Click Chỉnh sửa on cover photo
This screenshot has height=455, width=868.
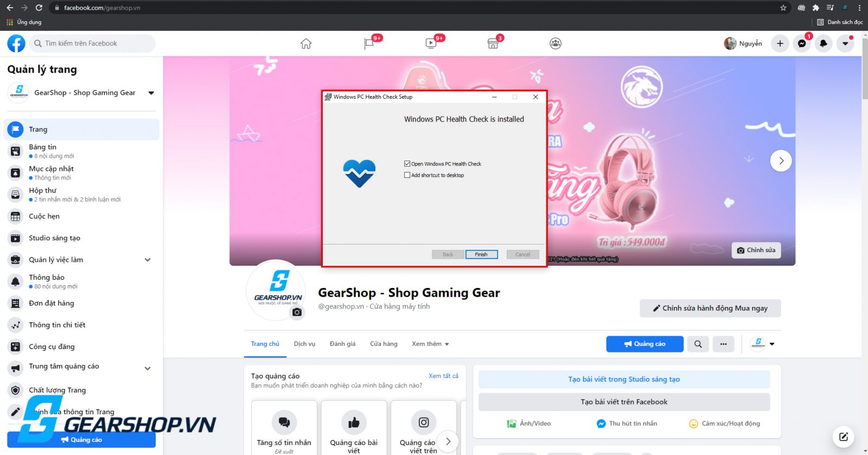coord(756,250)
